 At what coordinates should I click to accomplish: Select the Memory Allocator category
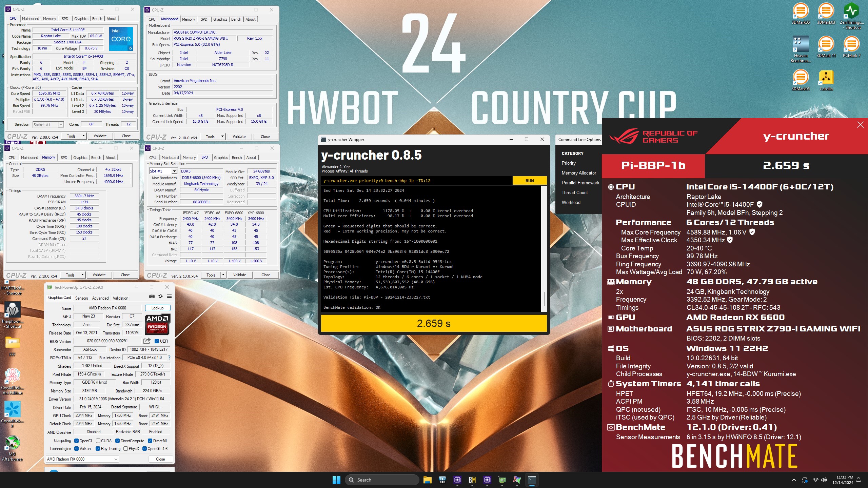(x=578, y=173)
